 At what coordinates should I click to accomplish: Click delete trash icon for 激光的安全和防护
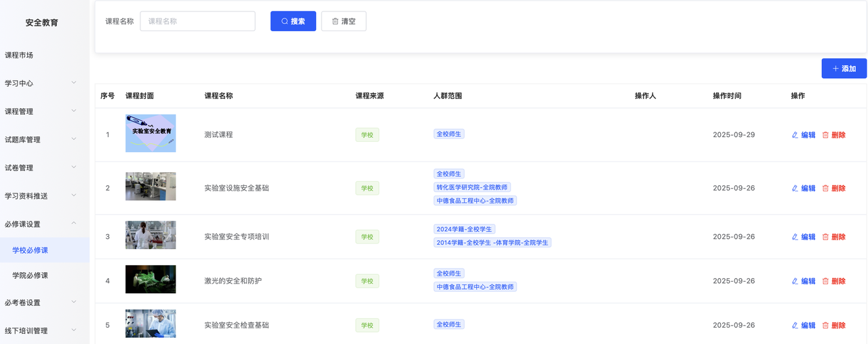[x=825, y=281]
